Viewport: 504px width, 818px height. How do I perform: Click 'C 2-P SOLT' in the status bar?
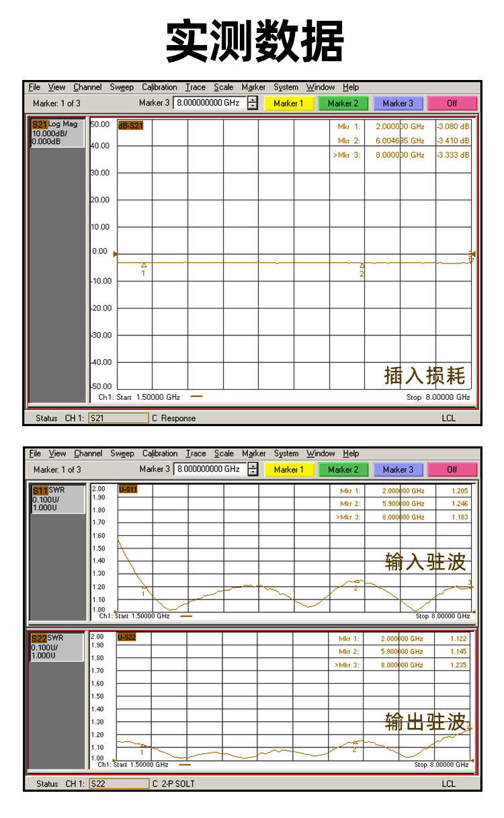pyautogui.click(x=173, y=784)
